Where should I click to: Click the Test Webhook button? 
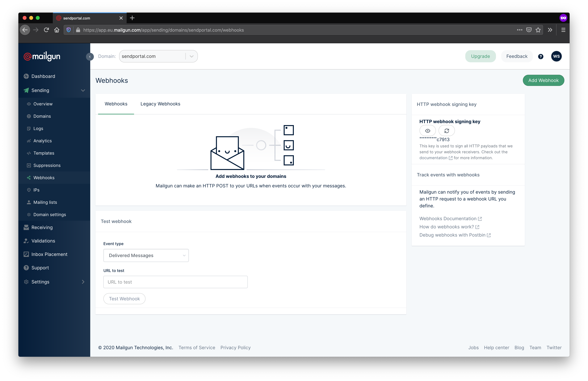pos(124,298)
